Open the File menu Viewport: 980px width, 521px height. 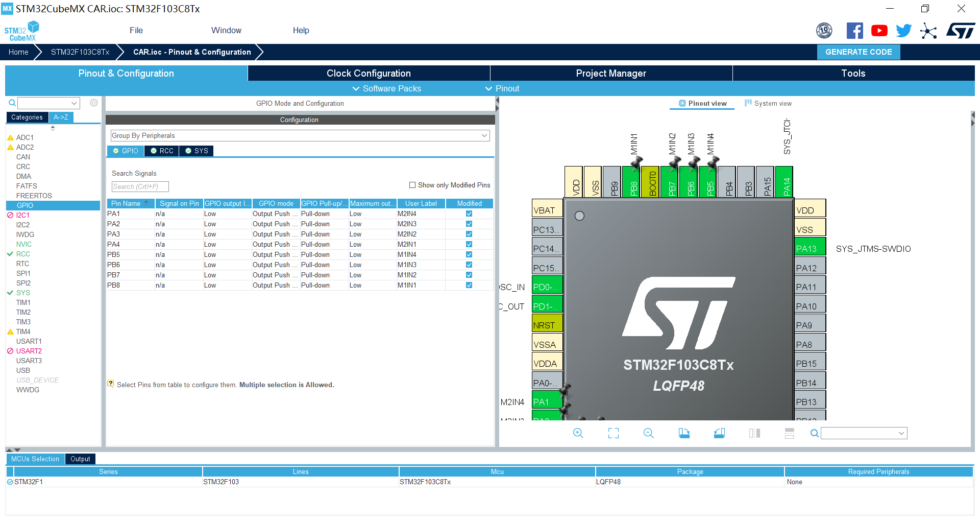click(x=136, y=30)
